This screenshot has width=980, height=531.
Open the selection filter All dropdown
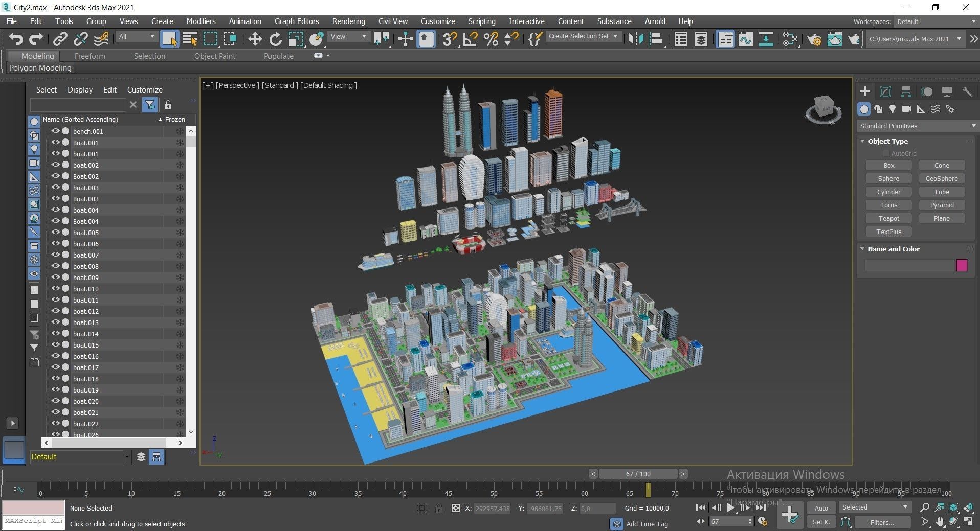[137, 36]
